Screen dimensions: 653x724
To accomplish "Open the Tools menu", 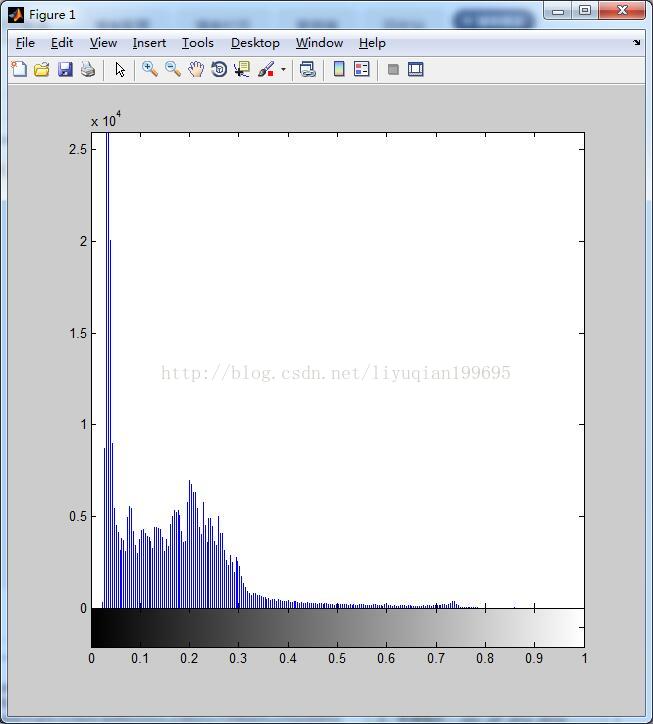I will [x=198, y=43].
